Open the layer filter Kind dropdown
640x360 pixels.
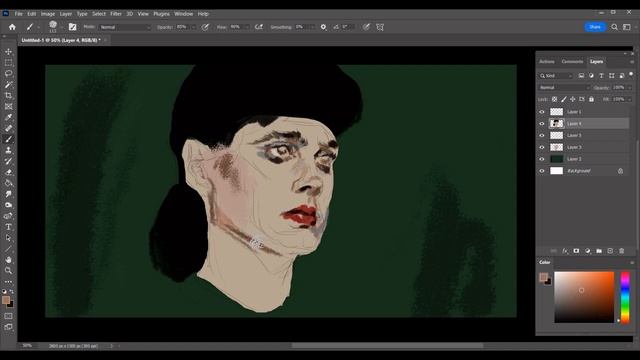click(x=556, y=76)
